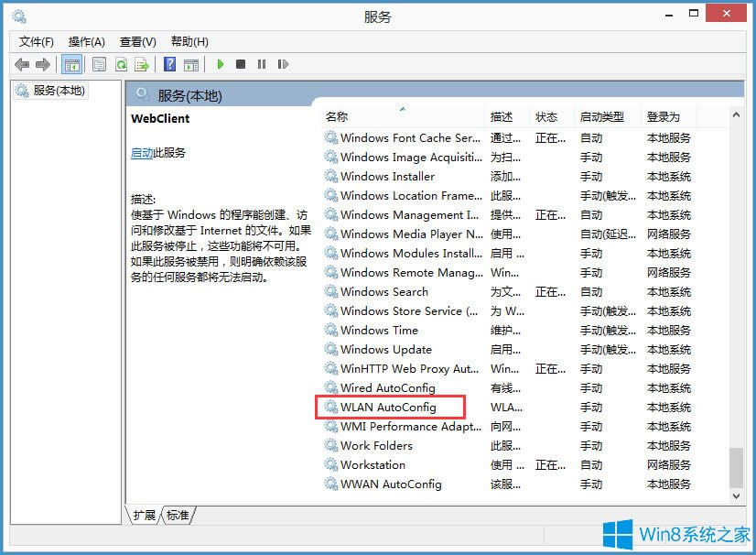The image size is (756, 555).
Task: Open the 查看(V) menu
Action: [x=137, y=41]
